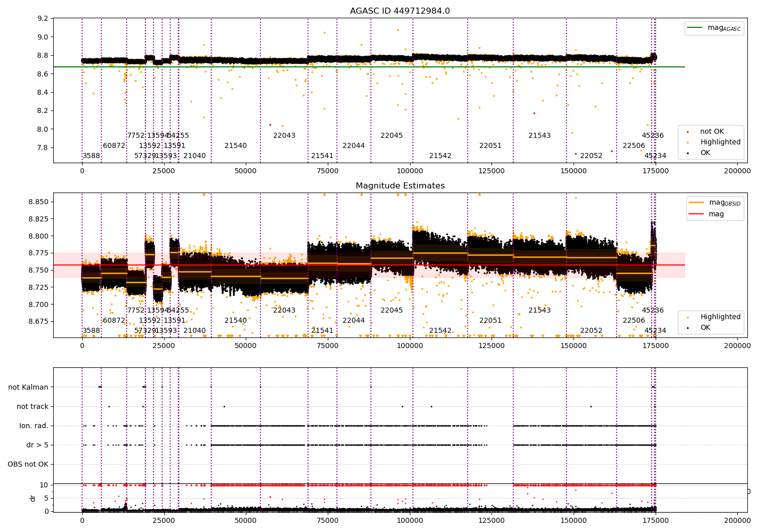
Task: Click obsid label 60872 in the top plot
Action: coord(114,146)
